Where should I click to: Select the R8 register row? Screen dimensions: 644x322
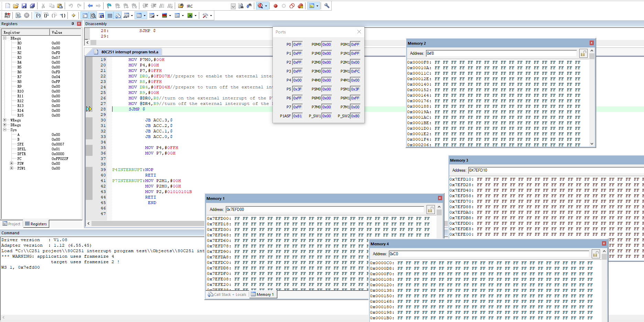(41, 82)
